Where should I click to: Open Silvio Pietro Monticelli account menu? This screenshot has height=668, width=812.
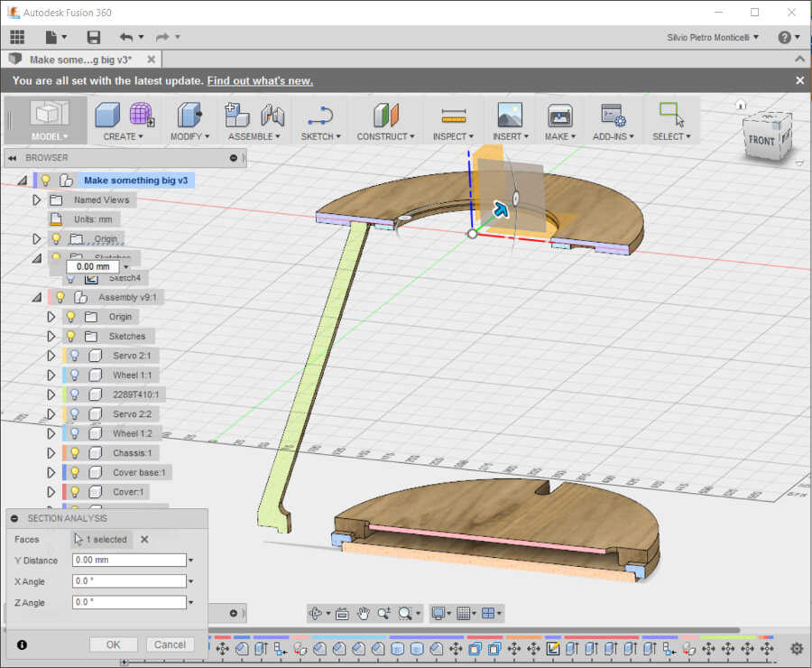(x=713, y=37)
